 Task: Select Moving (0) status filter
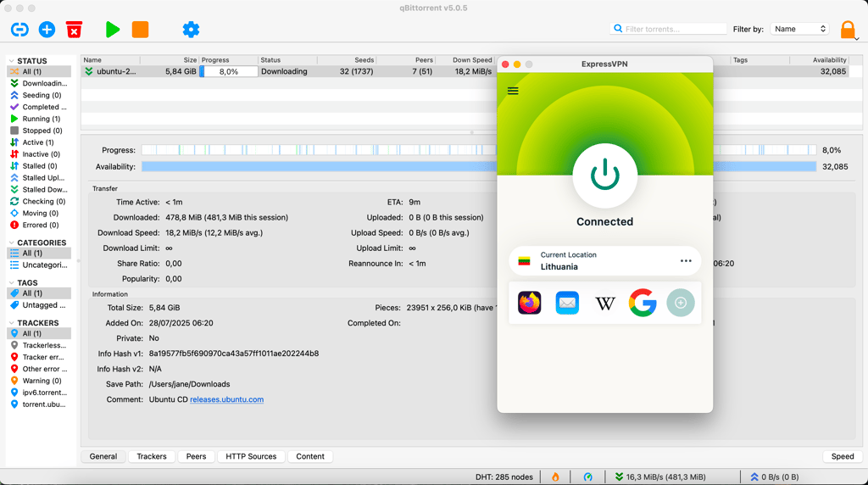(x=39, y=213)
